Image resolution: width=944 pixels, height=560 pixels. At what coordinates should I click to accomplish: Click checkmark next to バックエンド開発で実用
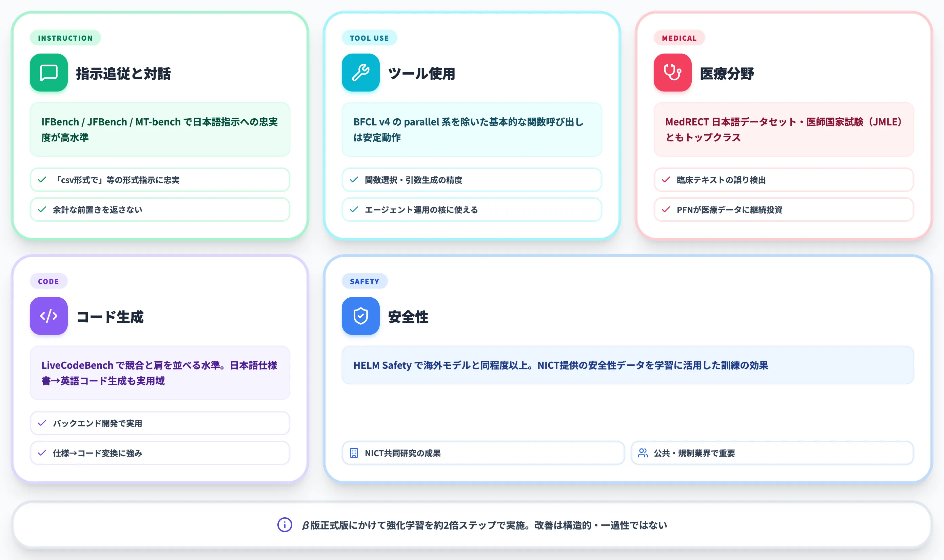click(42, 423)
